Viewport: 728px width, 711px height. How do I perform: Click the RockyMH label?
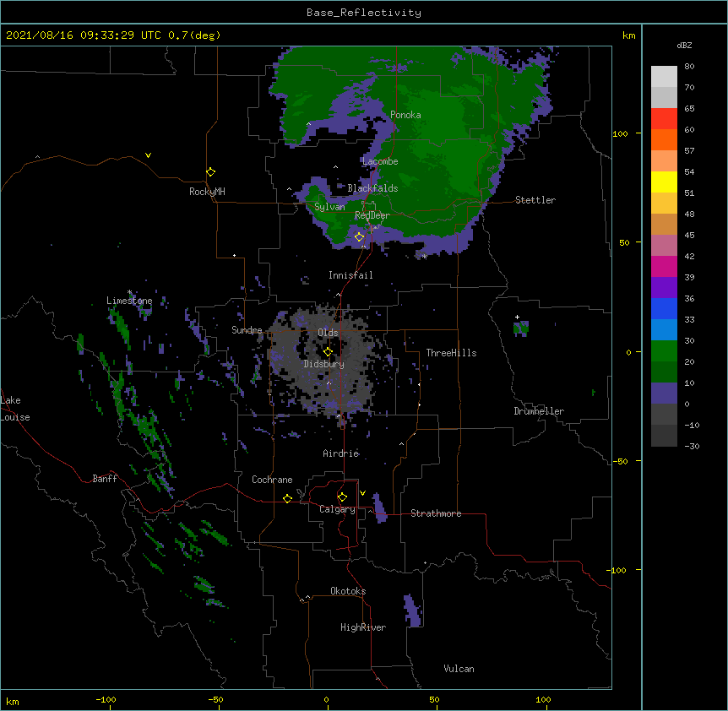coord(207,192)
